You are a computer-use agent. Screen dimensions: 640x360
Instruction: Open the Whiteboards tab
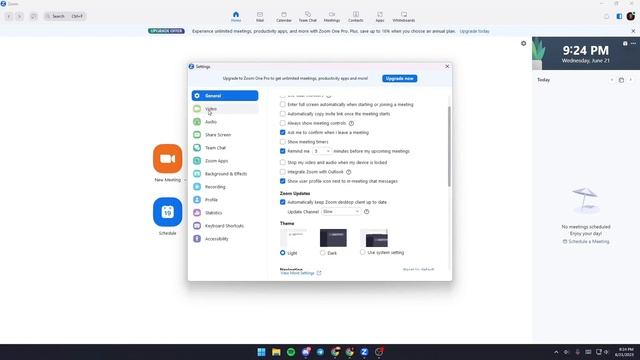point(404,17)
